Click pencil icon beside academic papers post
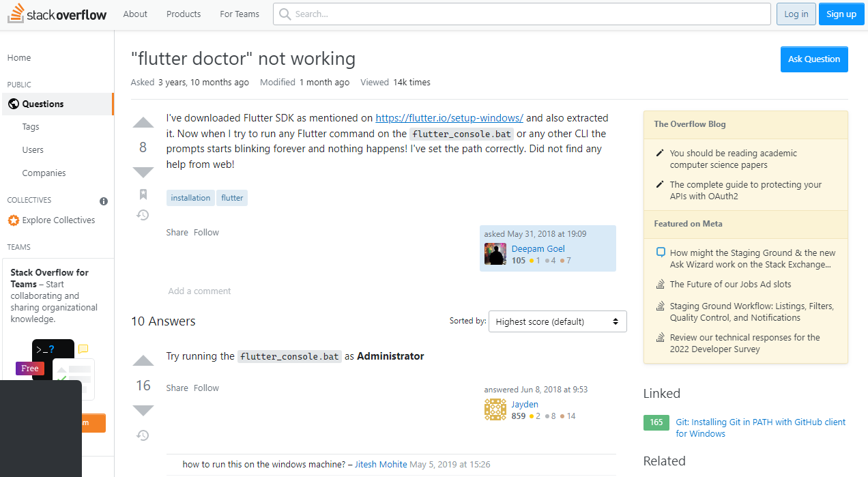 point(660,154)
